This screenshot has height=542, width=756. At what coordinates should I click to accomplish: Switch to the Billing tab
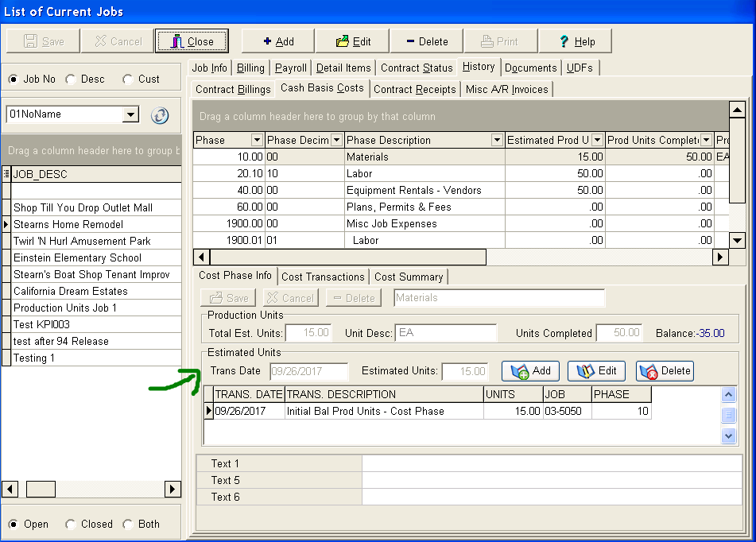pos(250,68)
